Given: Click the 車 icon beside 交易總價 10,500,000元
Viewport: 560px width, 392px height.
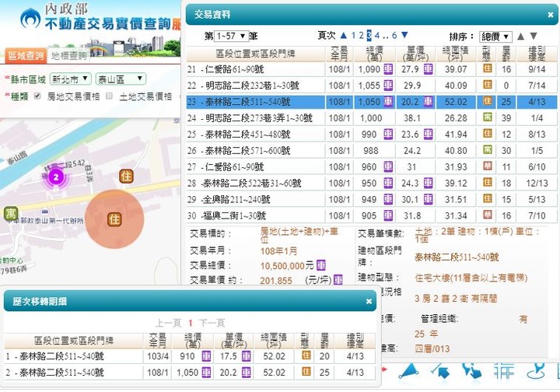Looking at the screenshot, I should tap(320, 265).
